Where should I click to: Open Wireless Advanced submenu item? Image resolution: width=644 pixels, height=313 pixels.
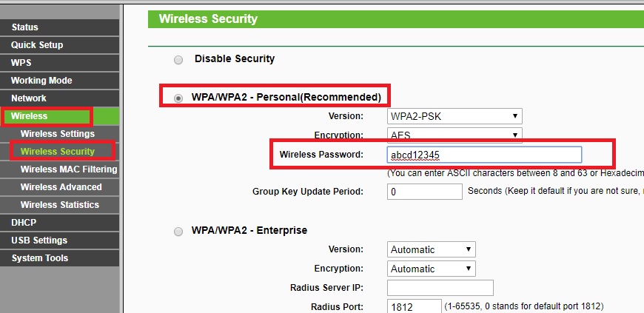[61, 187]
